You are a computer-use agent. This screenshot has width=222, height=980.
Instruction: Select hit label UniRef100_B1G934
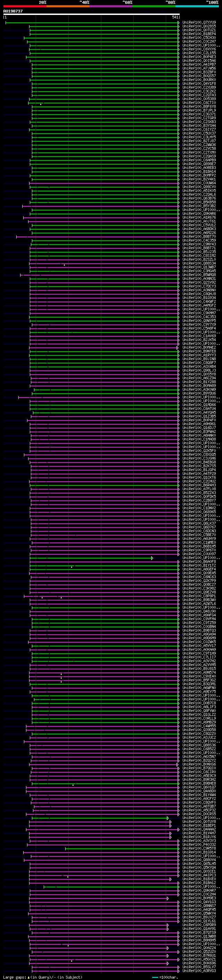(199, 298)
